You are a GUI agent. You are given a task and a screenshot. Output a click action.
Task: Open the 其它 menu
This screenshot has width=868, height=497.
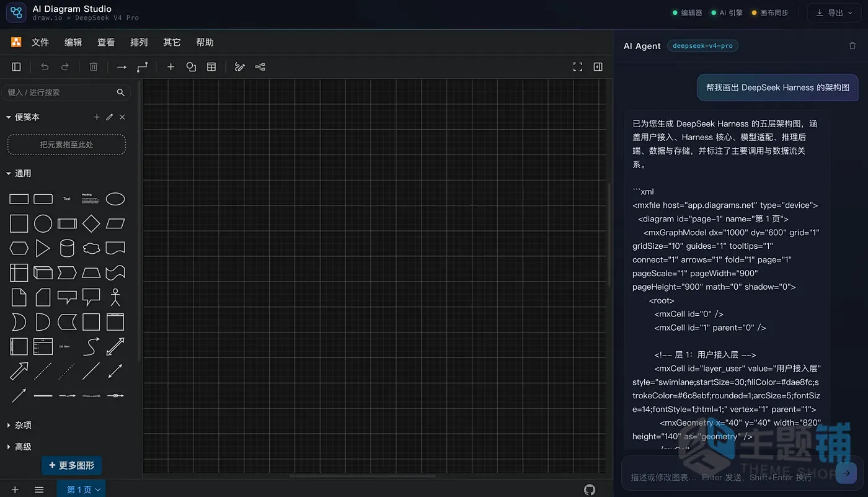click(172, 42)
